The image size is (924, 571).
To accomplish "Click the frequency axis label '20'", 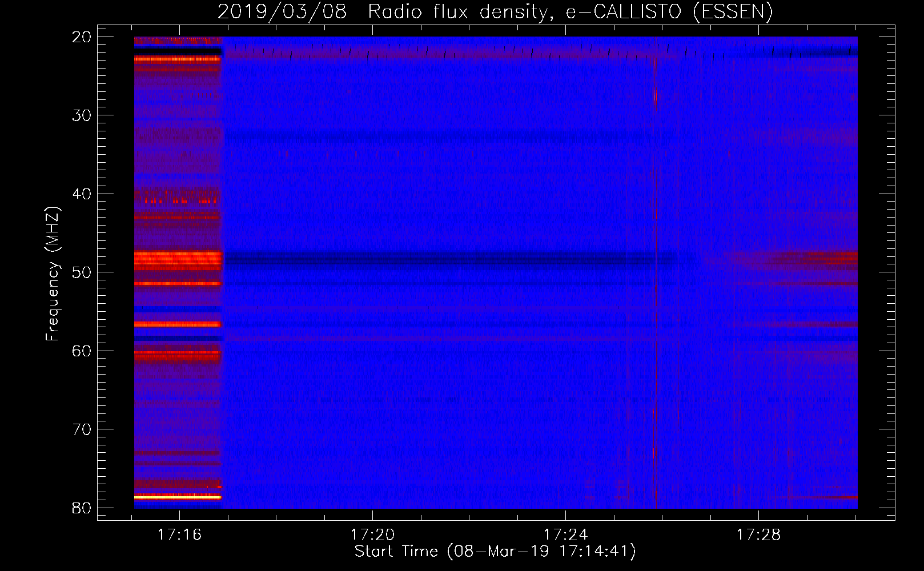I will [x=82, y=37].
